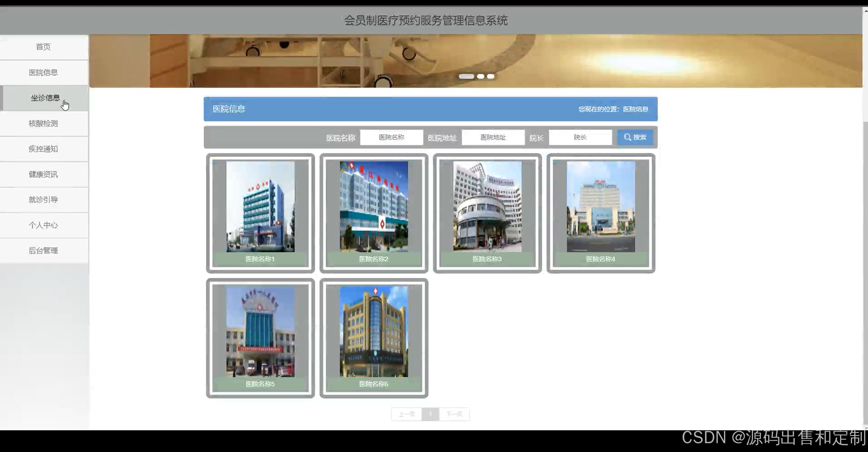Open the 医院名称1 hospital thumbnail

260,207
